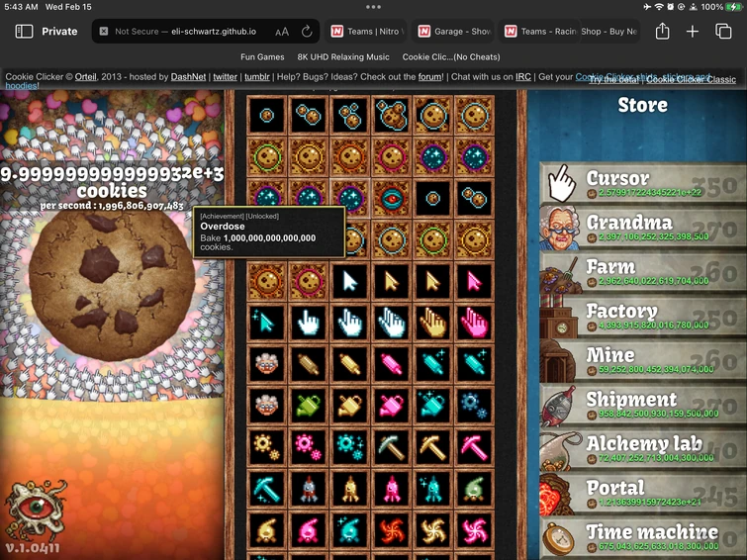747x560 pixels.
Task: Open the Fun Games bookmark
Action: (x=262, y=56)
